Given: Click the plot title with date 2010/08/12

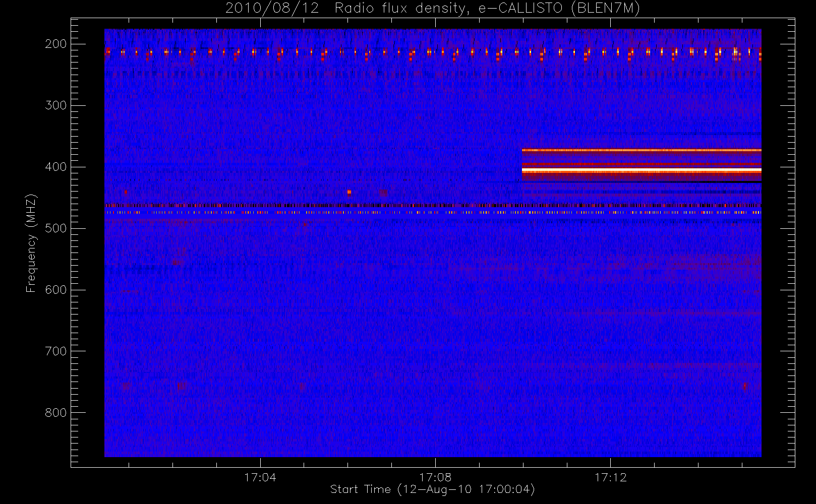Looking at the screenshot, I should 433,9.
